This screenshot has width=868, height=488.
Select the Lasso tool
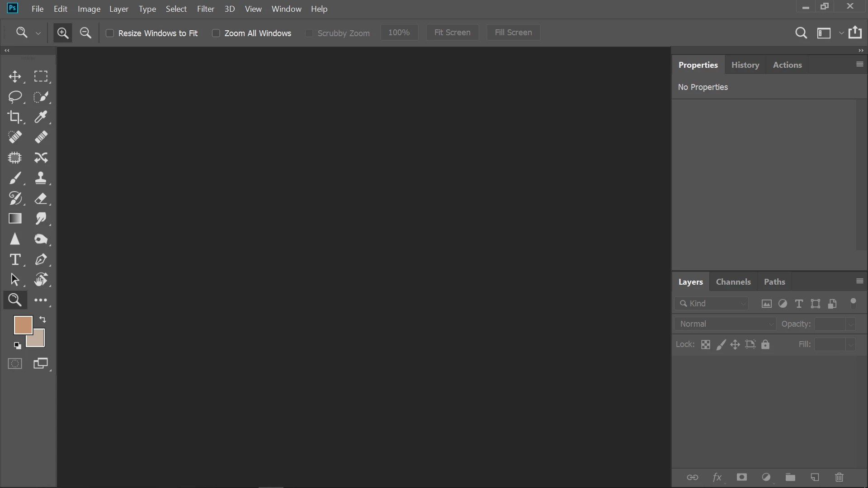point(15,97)
